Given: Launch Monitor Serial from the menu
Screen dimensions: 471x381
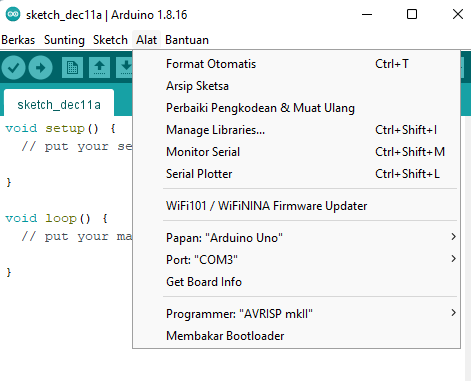Looking at the screenshot, I should click(x=296, y=152).
